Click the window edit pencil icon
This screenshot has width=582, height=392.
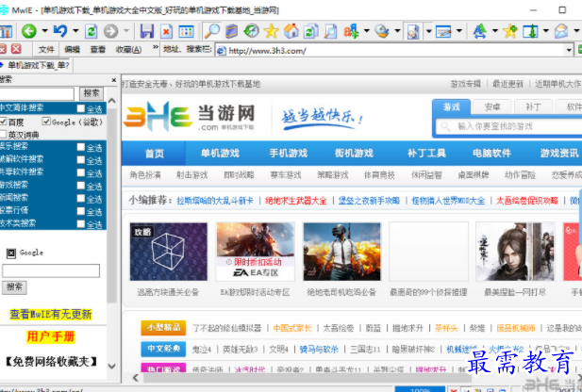tap(443, 31)
